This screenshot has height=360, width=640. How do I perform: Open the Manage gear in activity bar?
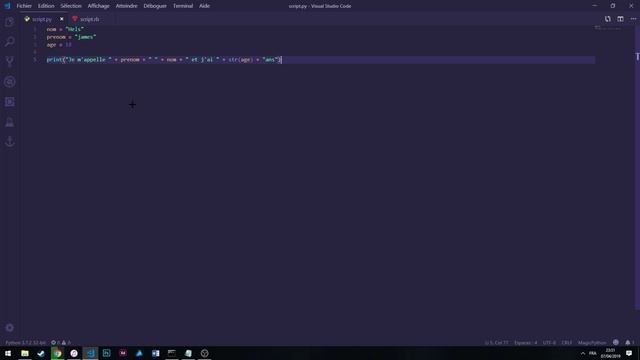(x=9, y=328)
